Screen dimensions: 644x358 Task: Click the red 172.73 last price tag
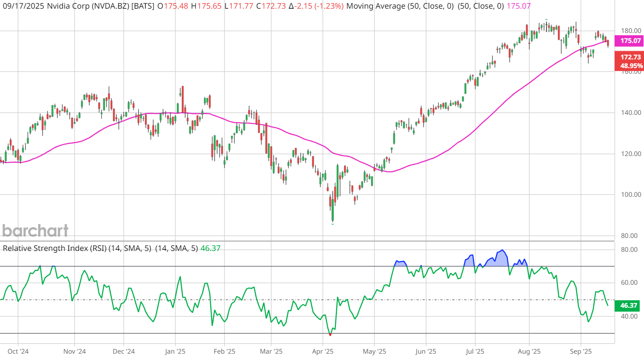[629, 57]
